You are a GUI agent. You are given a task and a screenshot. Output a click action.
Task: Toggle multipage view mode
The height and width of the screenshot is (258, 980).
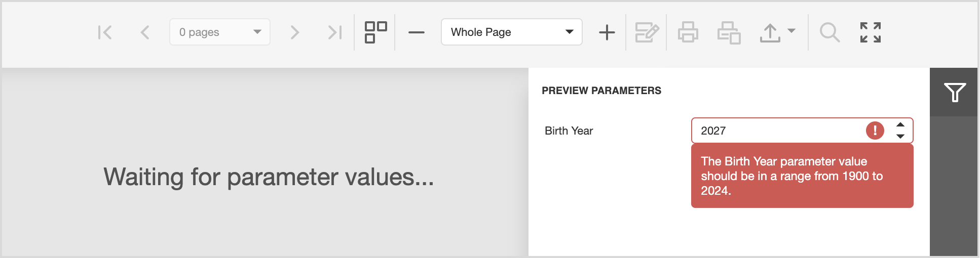[375, 32]
